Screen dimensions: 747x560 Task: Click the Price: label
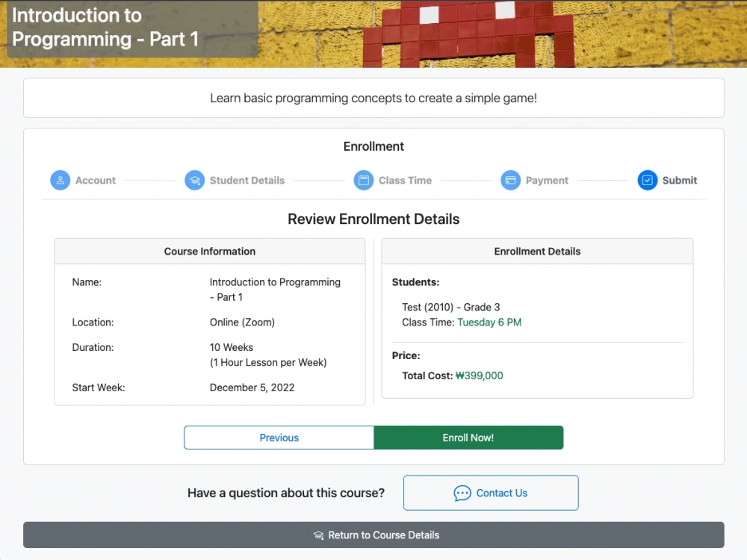(x=406, y=355)
